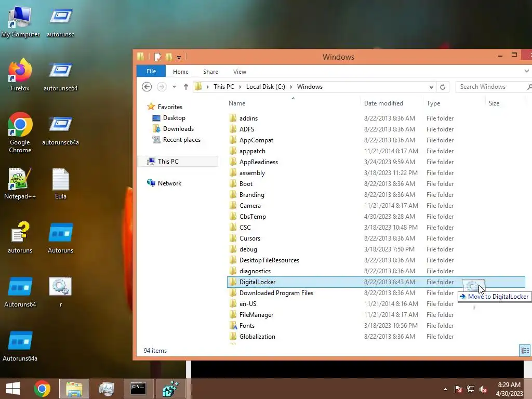This screenshot has width=532, height=399.
Task: Open the cube-shaped taskbar application icon
Action: pos(170,389)
